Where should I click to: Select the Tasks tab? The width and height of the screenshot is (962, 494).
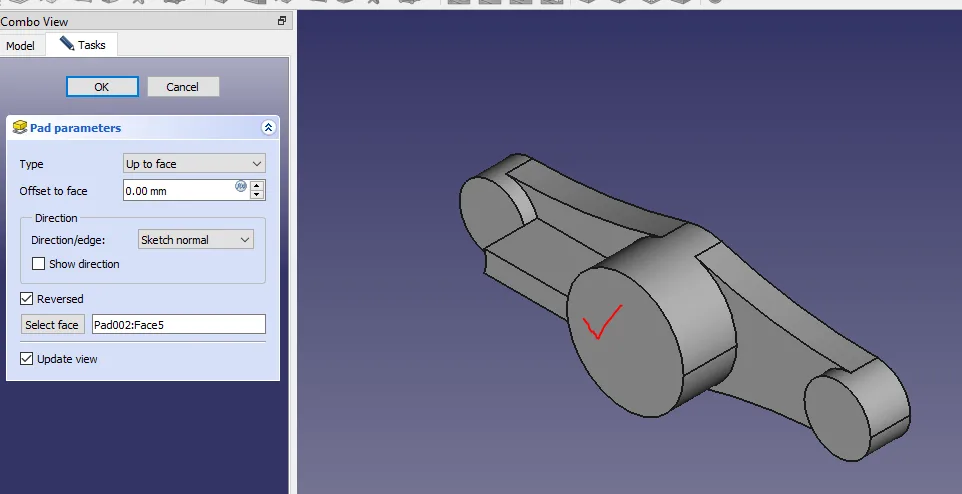tap(82, 45)
